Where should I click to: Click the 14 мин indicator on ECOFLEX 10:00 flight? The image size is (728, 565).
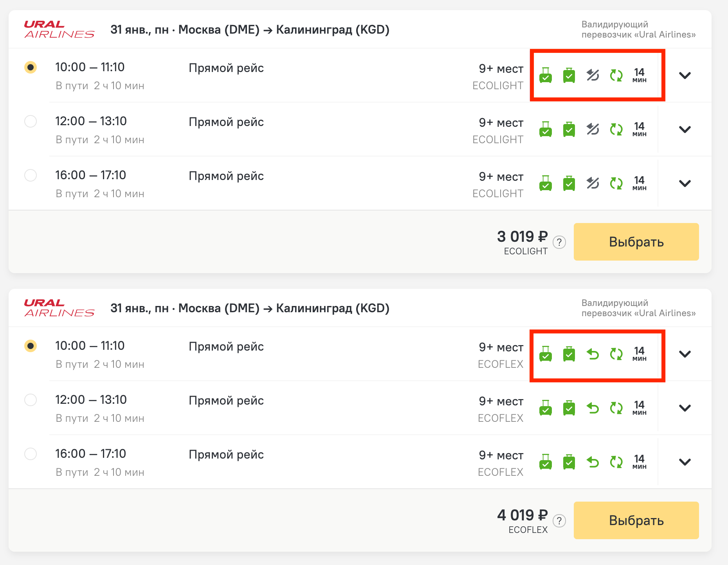[x=639, y=354]
